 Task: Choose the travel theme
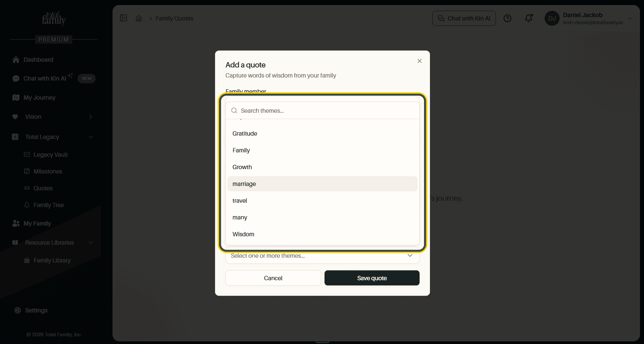(x=322, y=201)
